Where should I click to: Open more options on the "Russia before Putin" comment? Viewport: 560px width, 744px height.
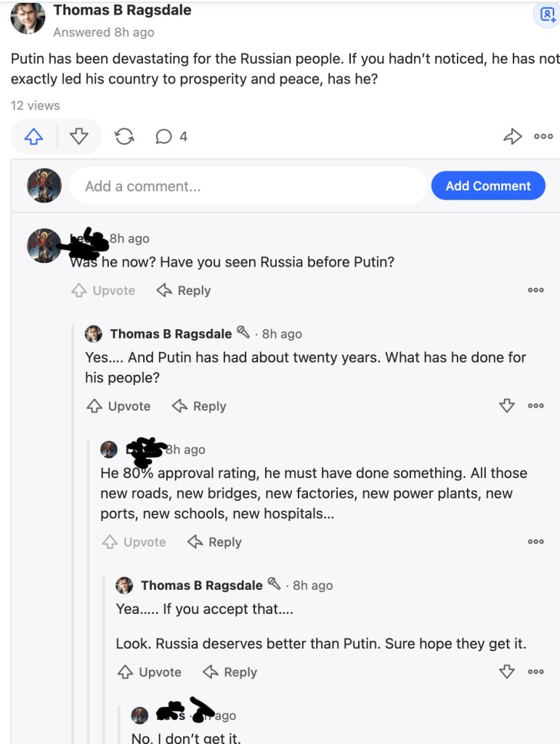(536, 291)
